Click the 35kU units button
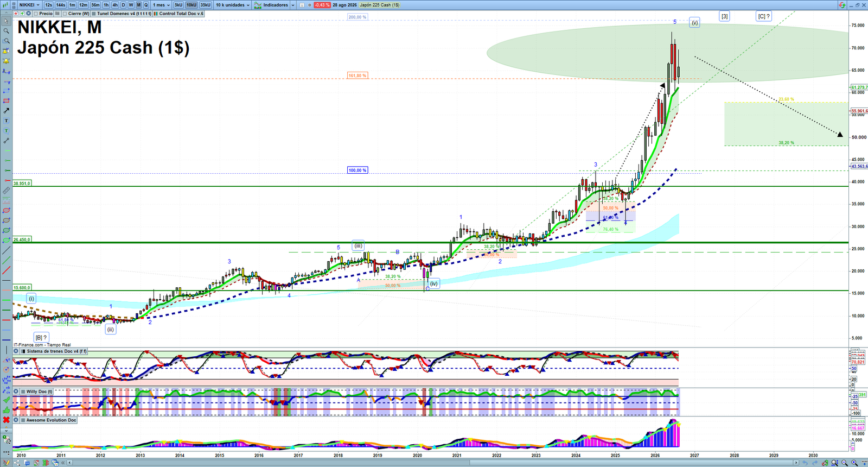This screenshot has width=868, height=467. [205, 5]
